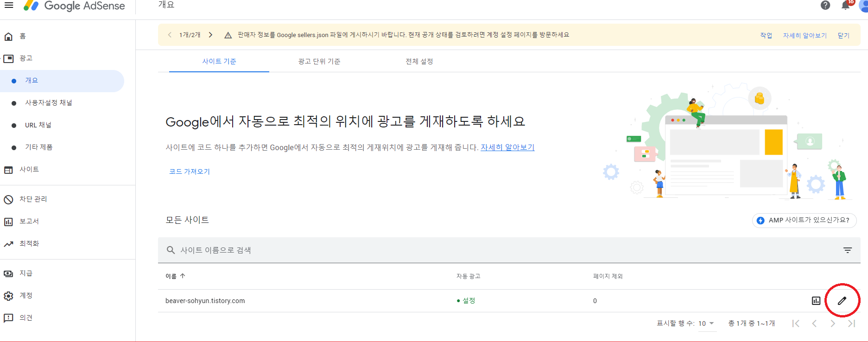Click AMP 사이트가 있으신가요? button
The width and height of the screenshot is (868, 342).
click(x=804, y=220)
